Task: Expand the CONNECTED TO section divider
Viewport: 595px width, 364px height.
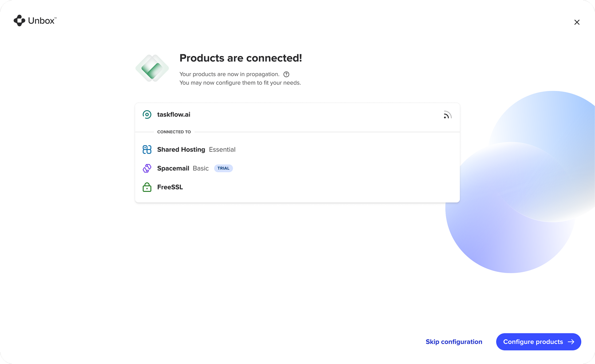Action: point(174,132)
